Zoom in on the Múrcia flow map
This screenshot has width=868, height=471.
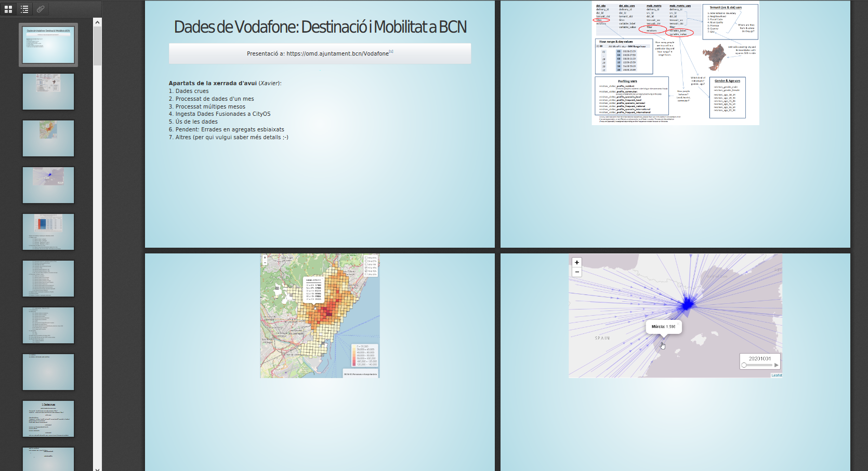577,263
